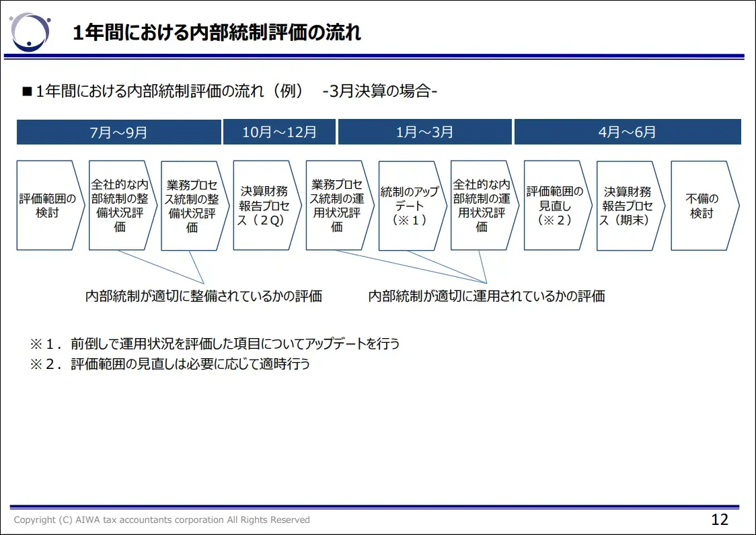
Task: Expand the 10月～12月 timeline header
Action: click(x=280, y=132)
